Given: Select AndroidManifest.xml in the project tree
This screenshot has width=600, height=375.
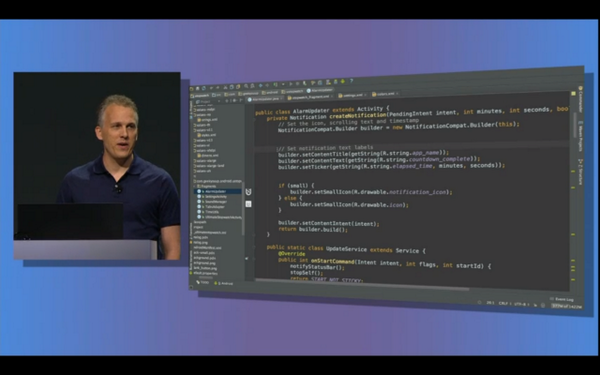Looking at the screenshot, I should pos(207,248).
